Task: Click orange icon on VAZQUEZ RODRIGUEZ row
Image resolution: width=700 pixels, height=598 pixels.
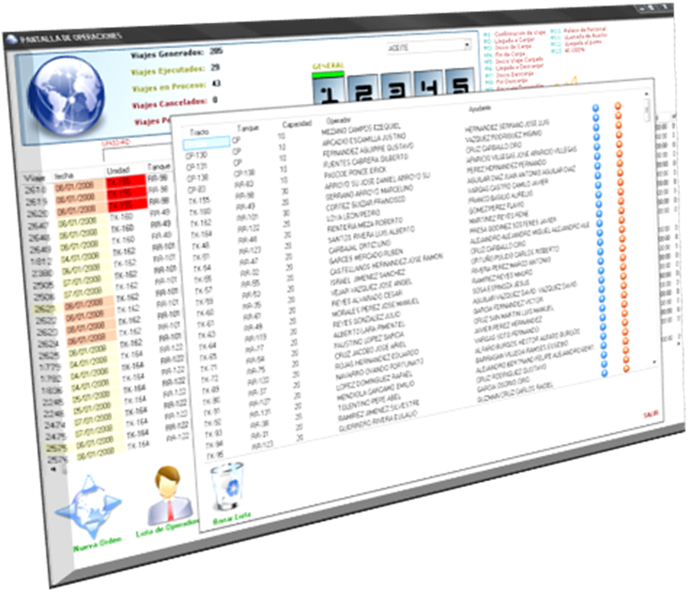Action: (618, 125)
